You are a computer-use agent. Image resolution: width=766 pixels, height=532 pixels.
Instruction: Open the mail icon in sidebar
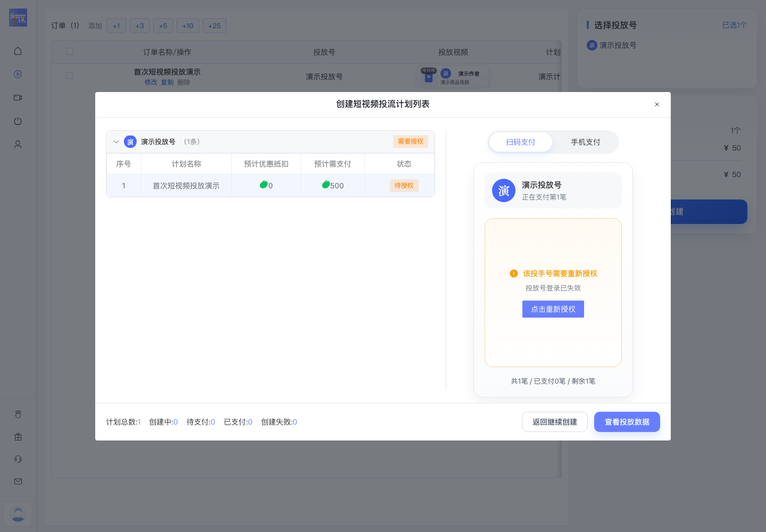click(x=18, y=481)
